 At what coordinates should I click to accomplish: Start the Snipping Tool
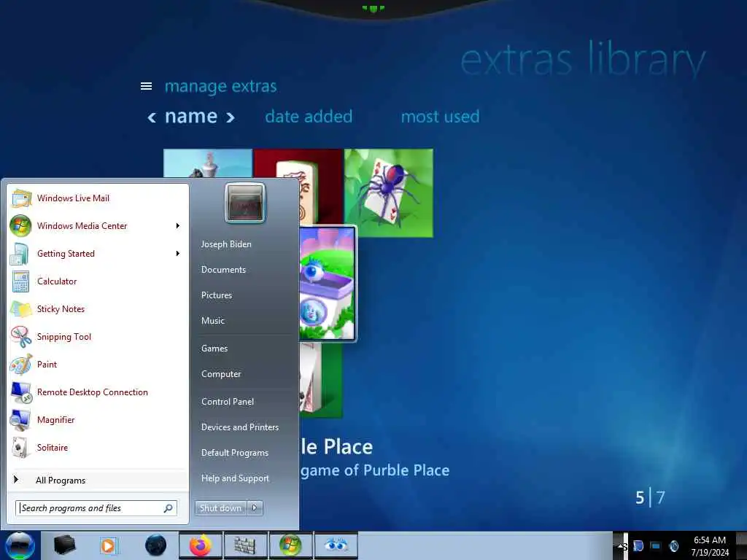[98, 337]
